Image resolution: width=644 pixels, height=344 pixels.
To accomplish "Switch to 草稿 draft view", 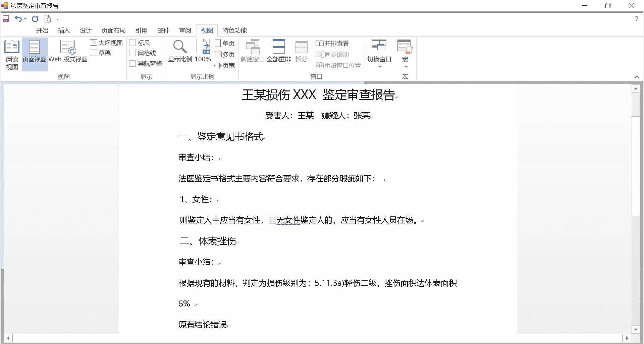I will 100,53.
